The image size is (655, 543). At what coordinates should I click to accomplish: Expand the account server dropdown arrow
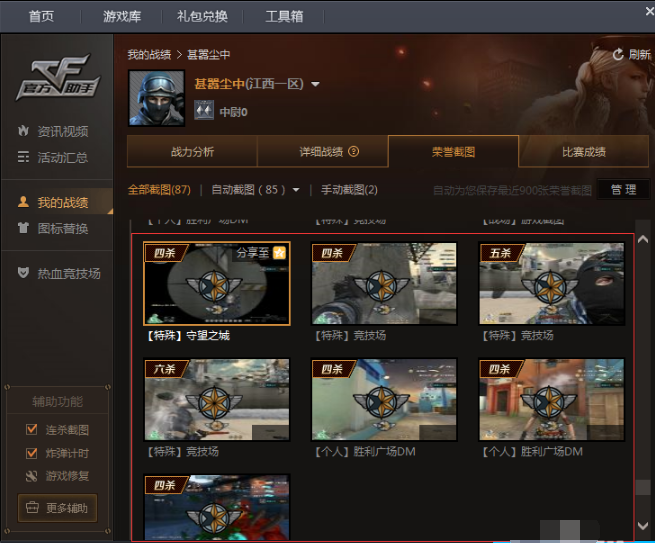[315, 85]
